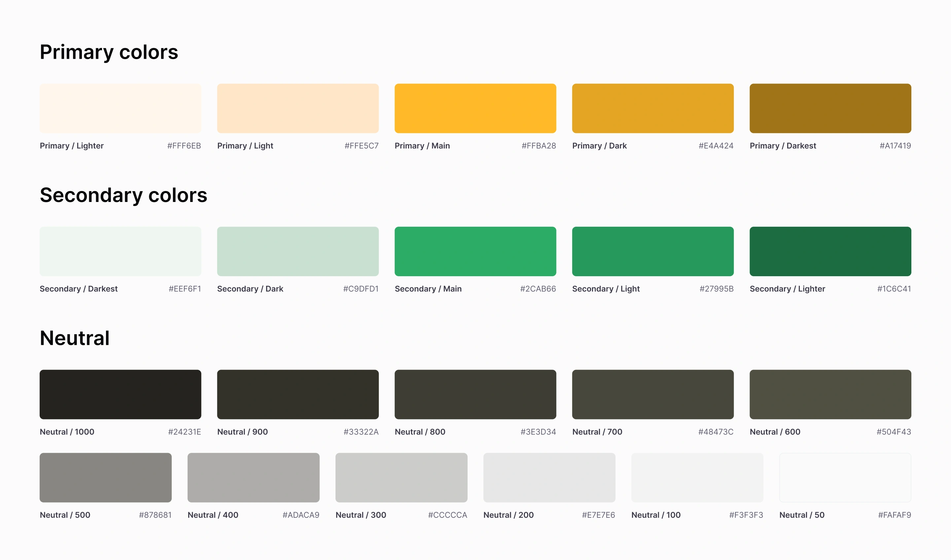The height and width of the screenshot is (560, 951).
Task: Click the hex value #878681
Action: pos(155,515)
